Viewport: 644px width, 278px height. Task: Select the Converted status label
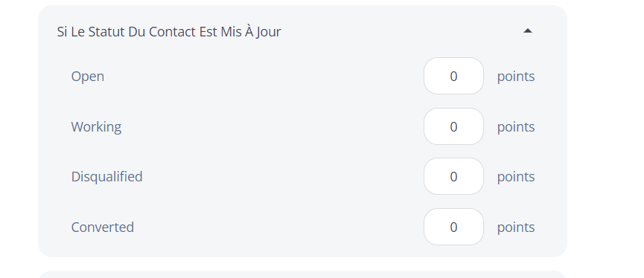click(102, 227)
